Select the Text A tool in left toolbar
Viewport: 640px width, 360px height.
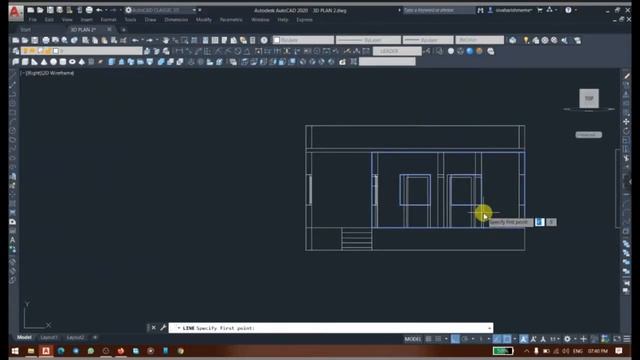pyautogui.click(x=13, y=240)
